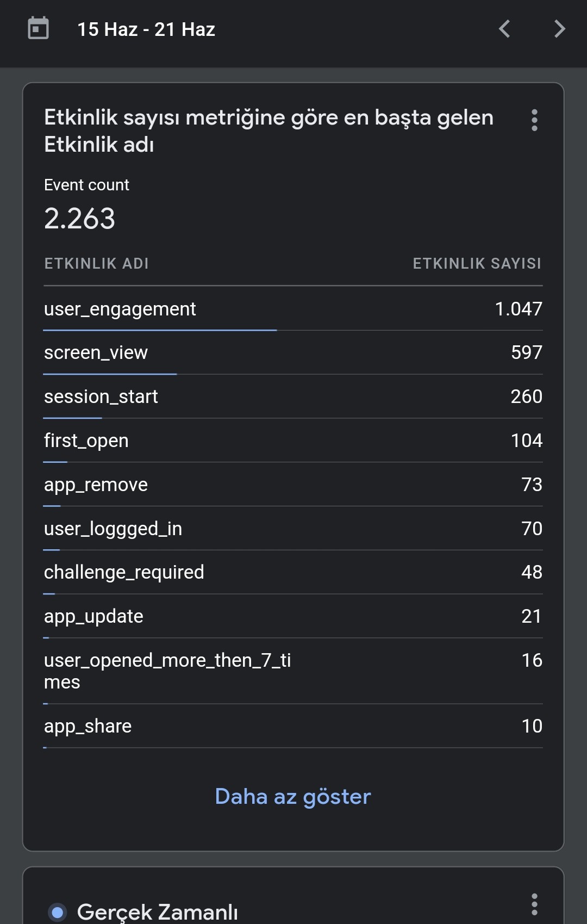Tap the Gerçek Zamanlı card title
The height and width of the screenshot is (924, 587).
[x=158, y=912]
